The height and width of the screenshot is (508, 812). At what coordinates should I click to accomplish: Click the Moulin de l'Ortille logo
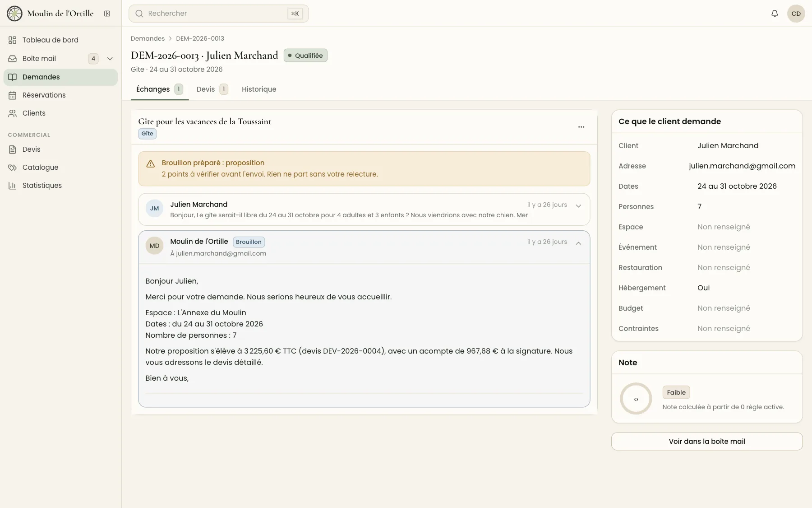(14, 14)
